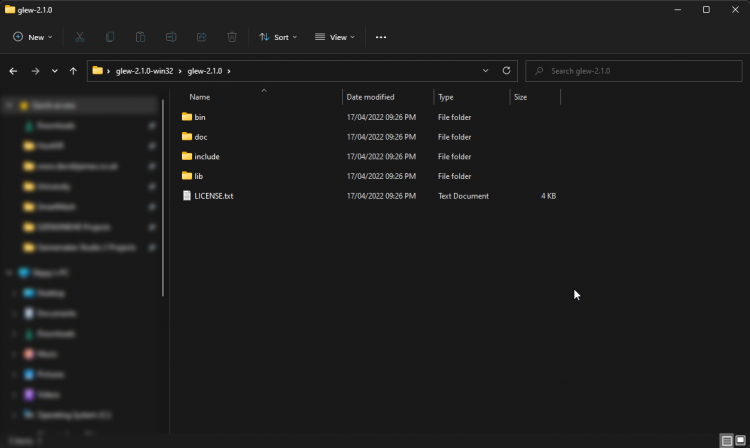
Task: Click the Rename icon in toolbar
Action: [171, 37]
